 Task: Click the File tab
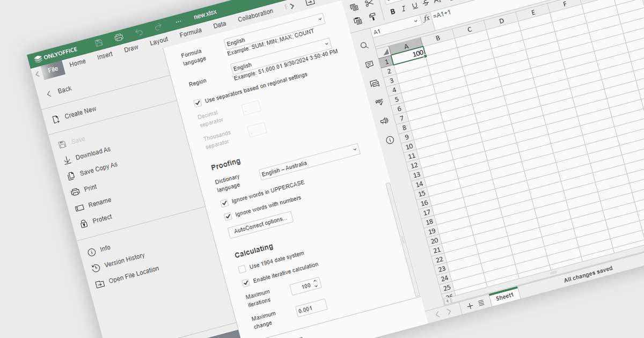(x=53, y=69)
